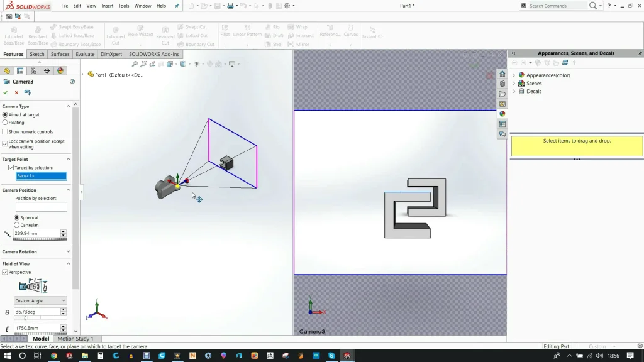Choose the Cartesian position option
This screenshot has width=644, height=362.
tap(17, 225)
